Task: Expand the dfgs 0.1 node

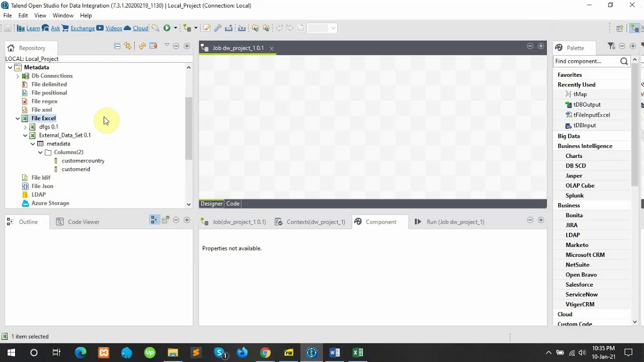Action: coord(25,127)
